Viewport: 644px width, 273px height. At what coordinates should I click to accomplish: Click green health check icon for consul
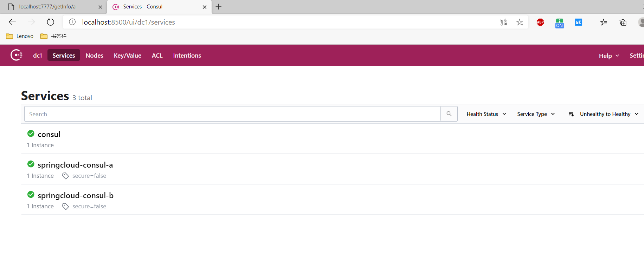[31, 134]
